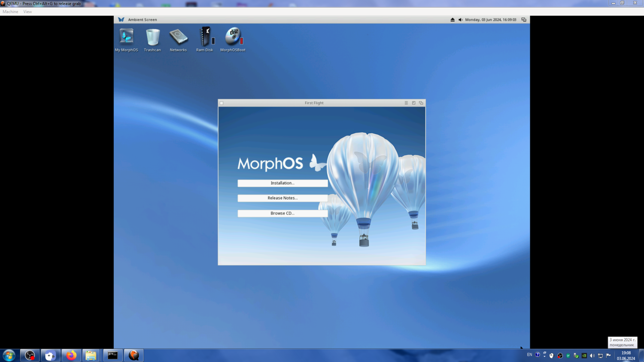Click the First Flight window depth gadget
644x362 pixels.
coord(421,103)
